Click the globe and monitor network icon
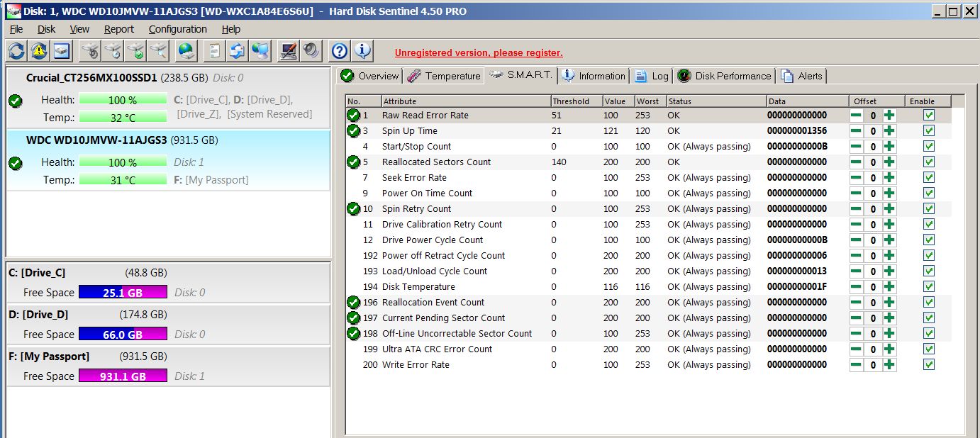 260,51
